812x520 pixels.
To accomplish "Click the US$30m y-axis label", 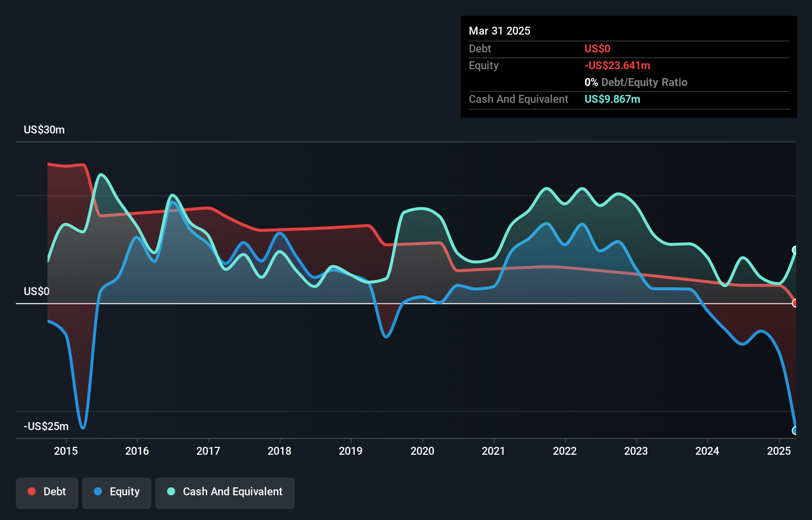I will click(44, 130).
